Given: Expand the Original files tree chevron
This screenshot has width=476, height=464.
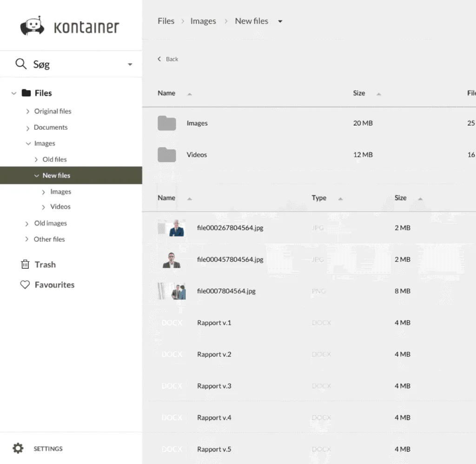Looking at the screenshot, I should click(x=27, y=112).
